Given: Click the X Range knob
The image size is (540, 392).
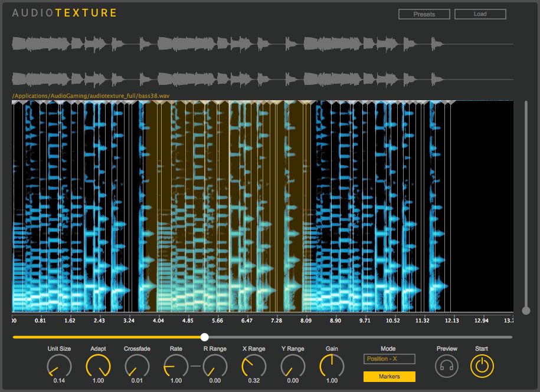Looking at the screenshot, I should [254, 366].
